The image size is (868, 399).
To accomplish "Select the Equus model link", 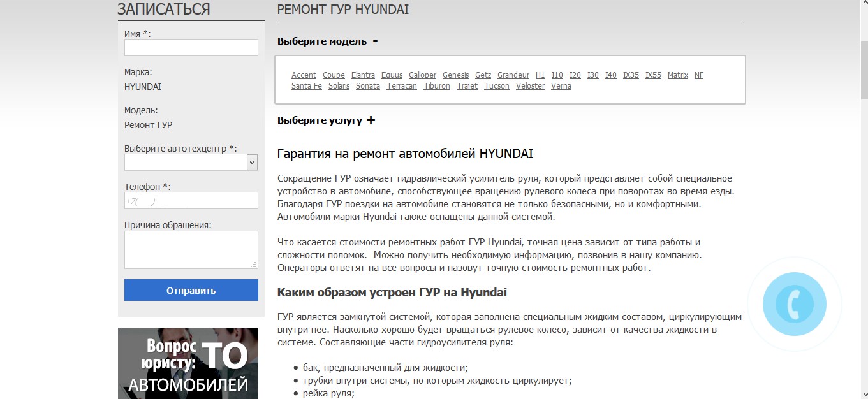I will coord(392,75).
